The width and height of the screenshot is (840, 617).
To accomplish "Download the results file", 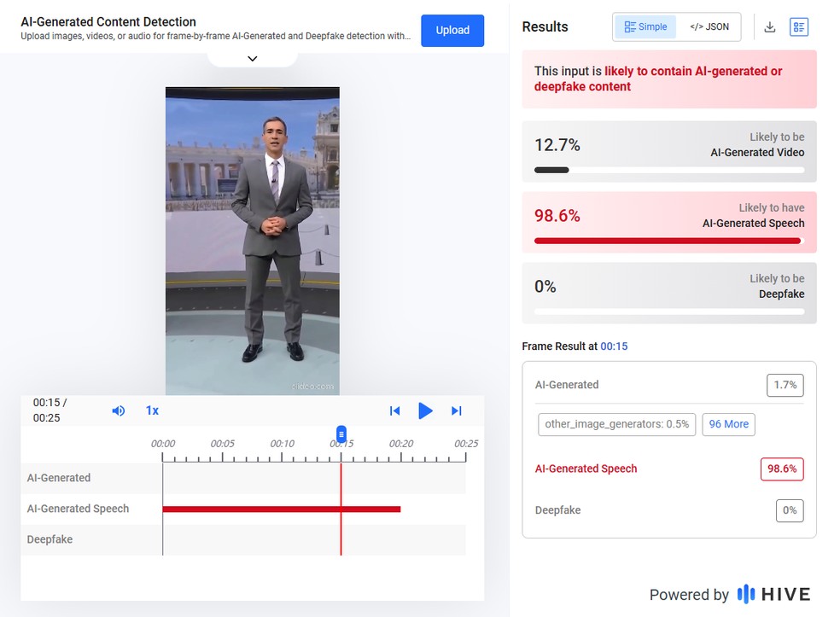I will pos(769,27).
